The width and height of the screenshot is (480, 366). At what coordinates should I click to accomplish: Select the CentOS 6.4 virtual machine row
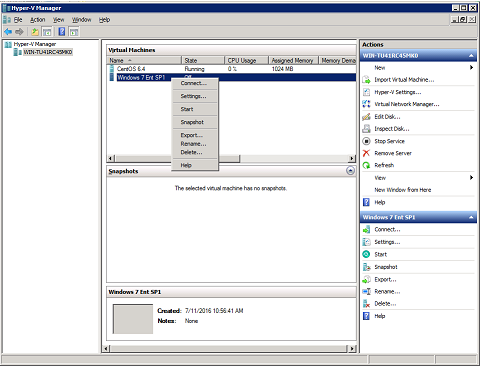tap(231, 69)
